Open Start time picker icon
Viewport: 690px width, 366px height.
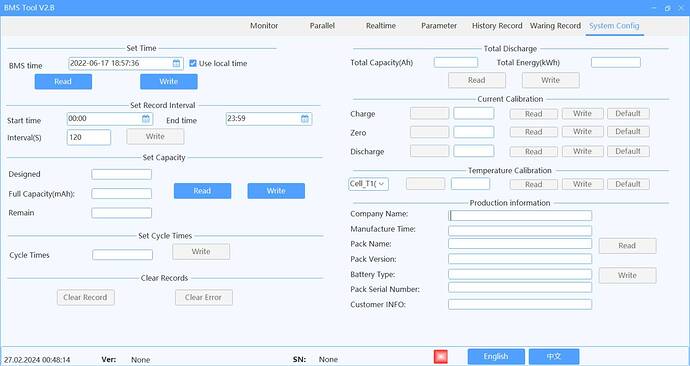click(x=146, y=119)
